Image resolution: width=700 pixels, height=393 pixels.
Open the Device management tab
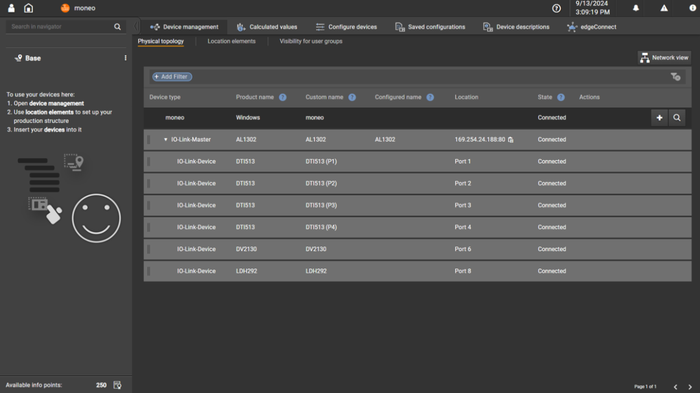pos(184,27)
